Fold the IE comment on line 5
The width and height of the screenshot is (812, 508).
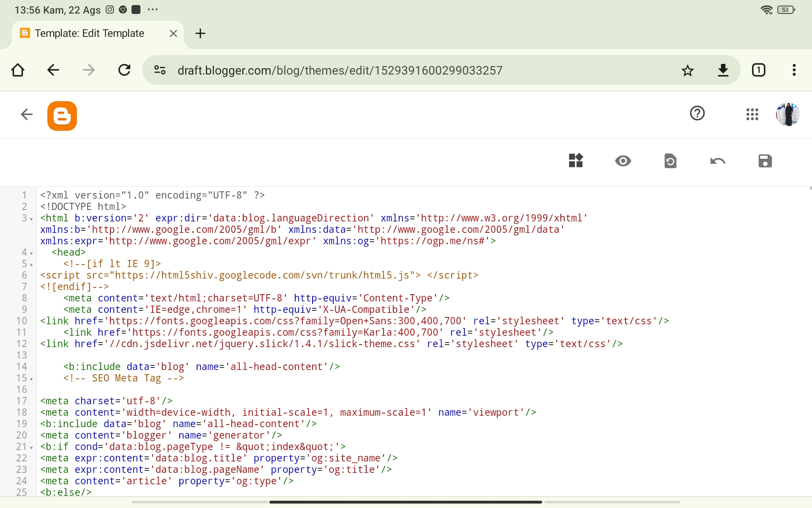point(31,265)
